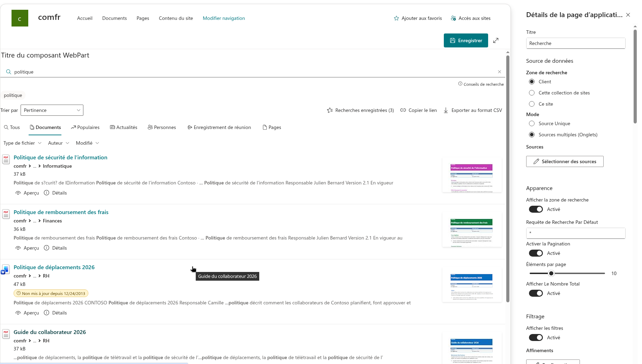The height and width of the screenshot is (364, 642).
Task: Open the Trier par Pertinence dropdown
Action: (52, 110)
